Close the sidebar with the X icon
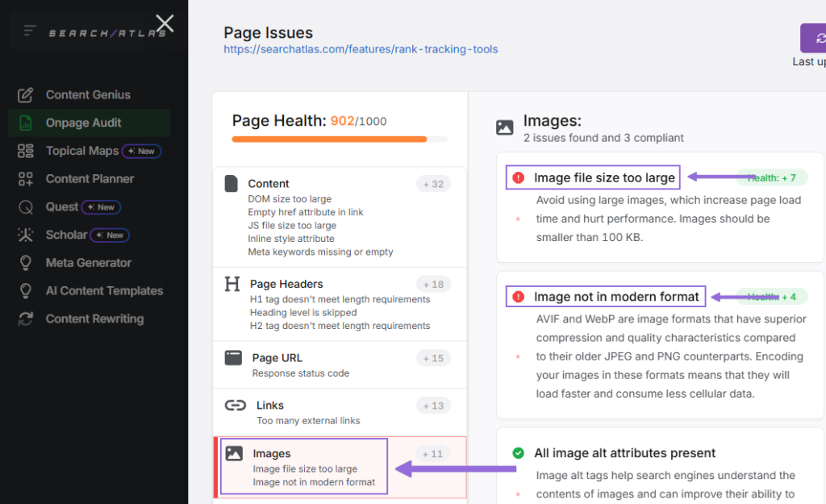This screenshot has width=826, height=504. pos(165,23)
